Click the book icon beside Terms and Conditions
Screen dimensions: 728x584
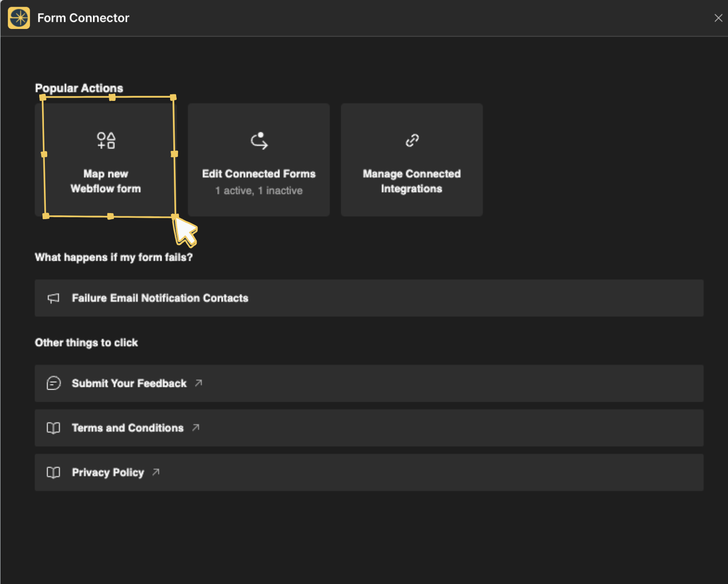click(x=54, y=428)
